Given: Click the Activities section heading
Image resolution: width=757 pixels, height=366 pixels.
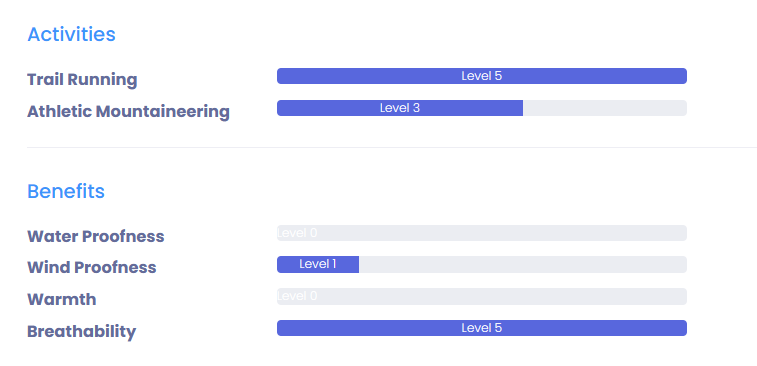Looking at the screenshot, I should point(71,34).
